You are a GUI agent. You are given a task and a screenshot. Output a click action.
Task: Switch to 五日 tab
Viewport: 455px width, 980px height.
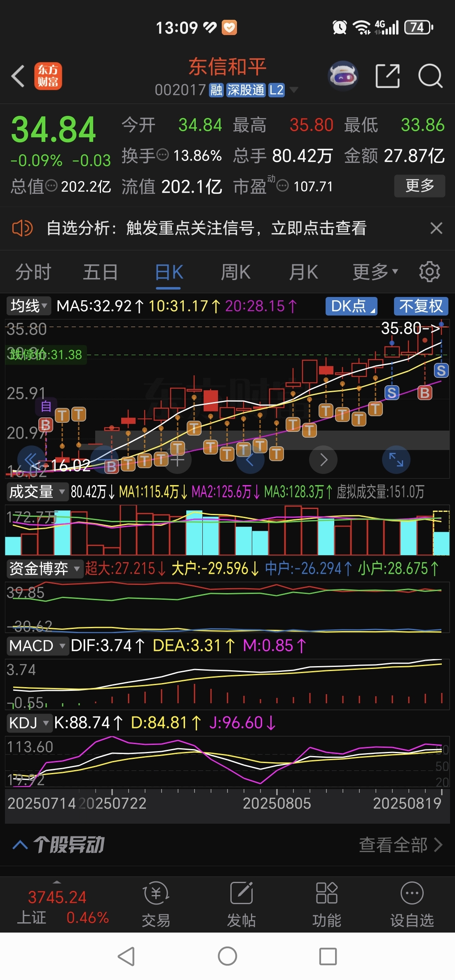[x=101, y=272]
